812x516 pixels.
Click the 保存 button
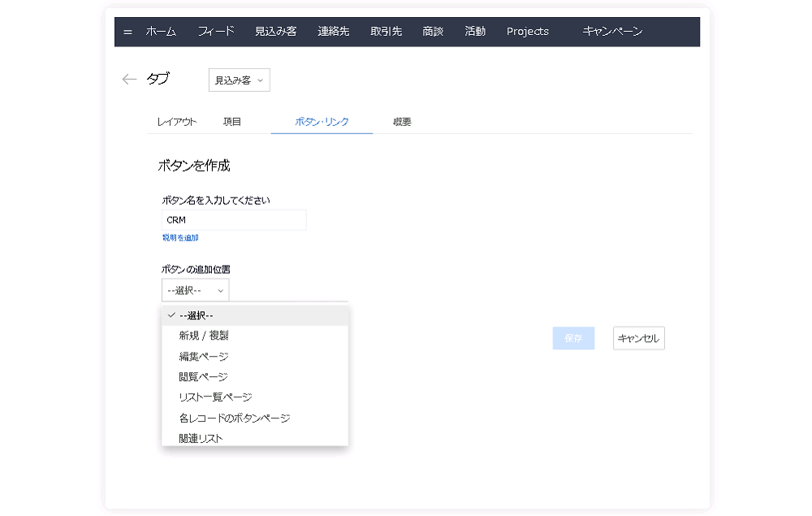click(573, 338)
